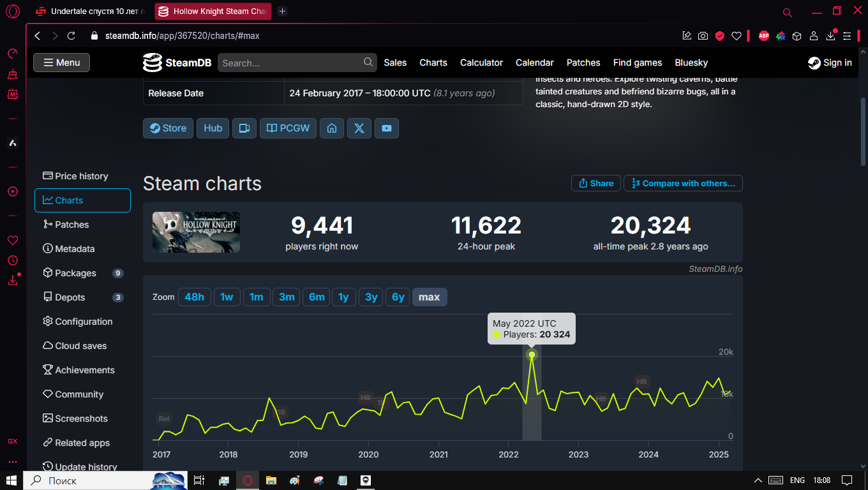Click the pinboard icon in address bar

coord(687,36)
